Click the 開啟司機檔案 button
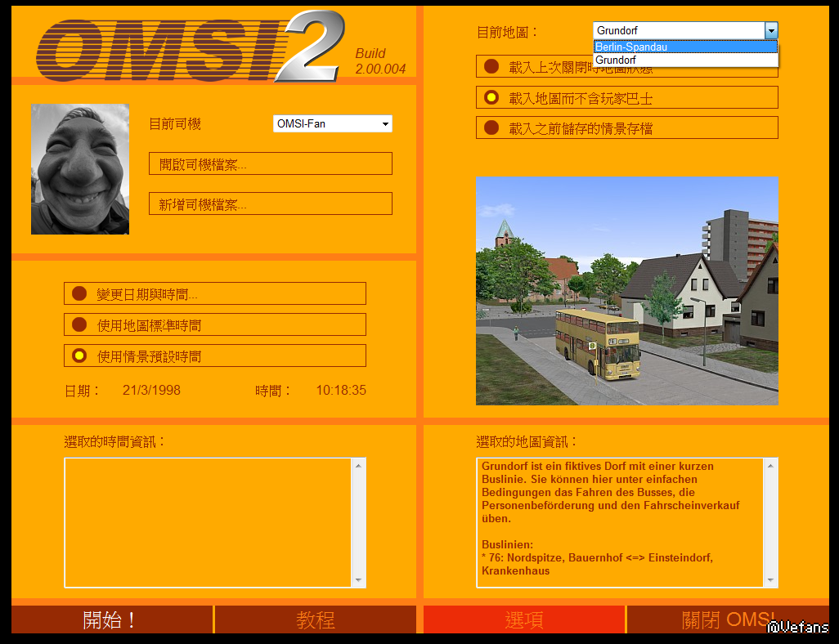 point(270,163)
